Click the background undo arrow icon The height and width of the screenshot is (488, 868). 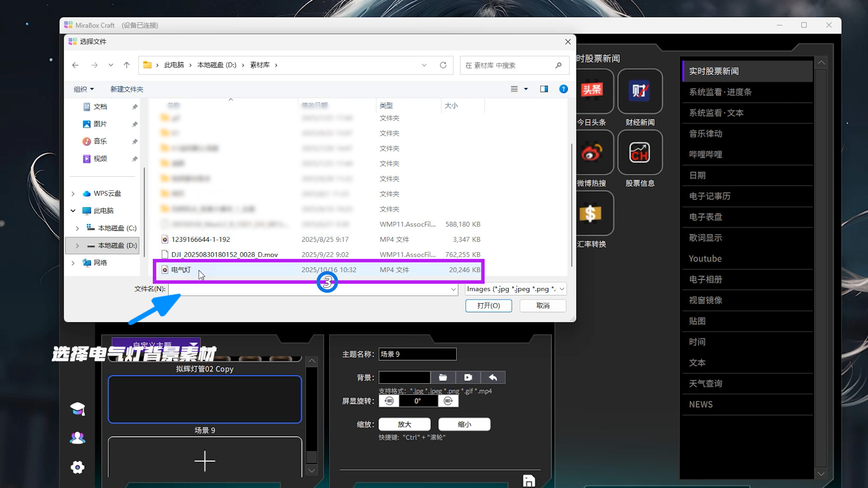pos(493,377)
